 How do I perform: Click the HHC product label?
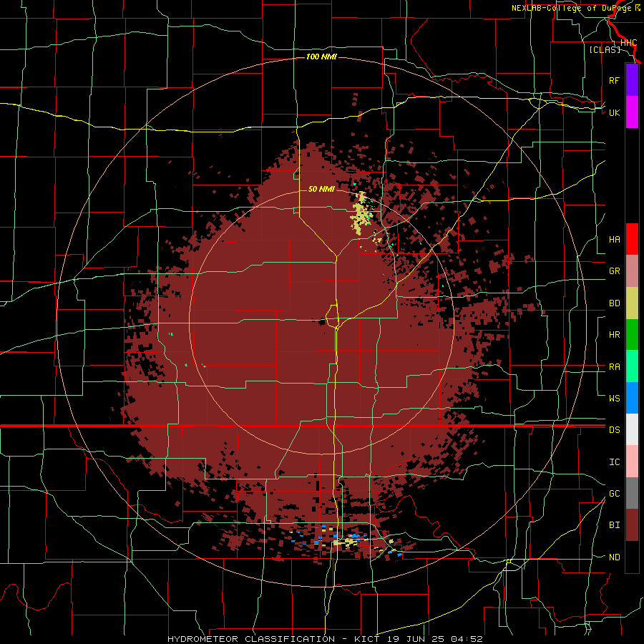(628, 43)
